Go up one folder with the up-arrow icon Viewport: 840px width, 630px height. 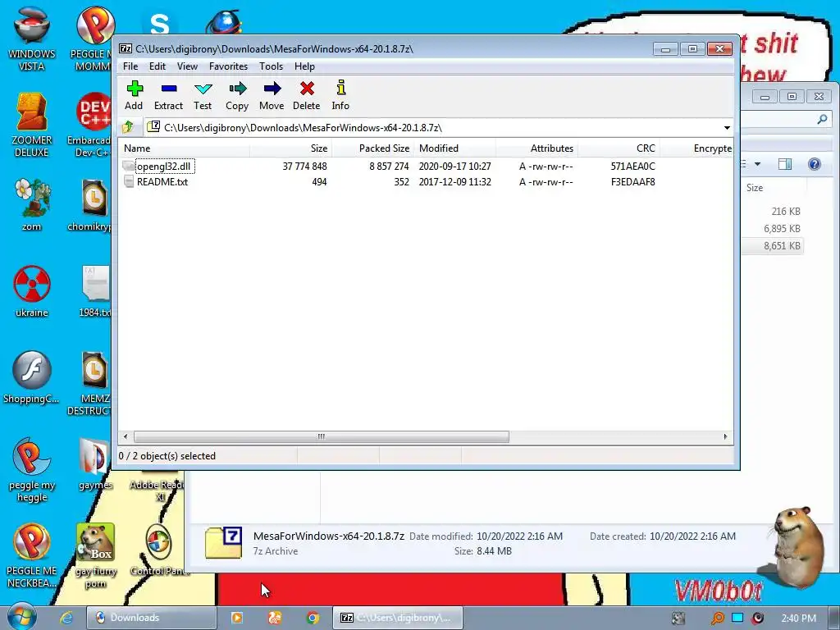click(x=128, y=127)
